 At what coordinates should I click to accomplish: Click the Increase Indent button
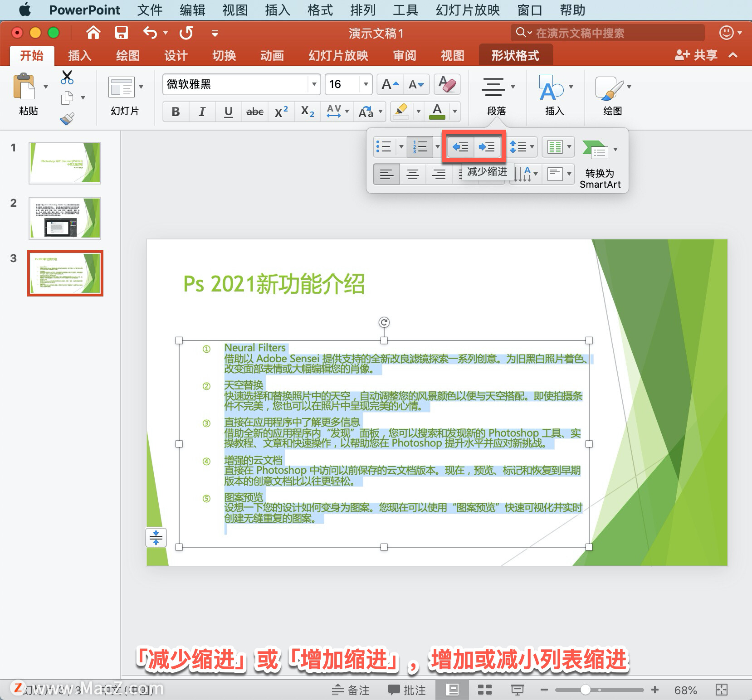click(x=487, y=147)
